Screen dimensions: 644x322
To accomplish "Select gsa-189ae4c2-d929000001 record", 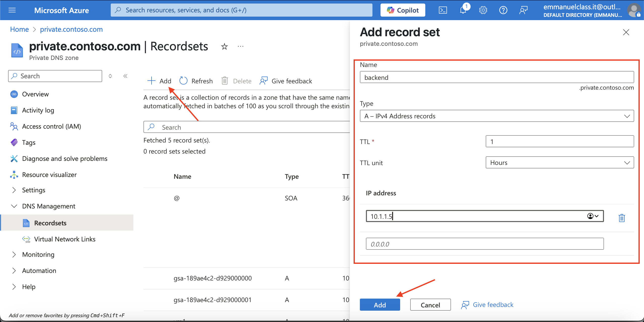I will tap(247, 300).
